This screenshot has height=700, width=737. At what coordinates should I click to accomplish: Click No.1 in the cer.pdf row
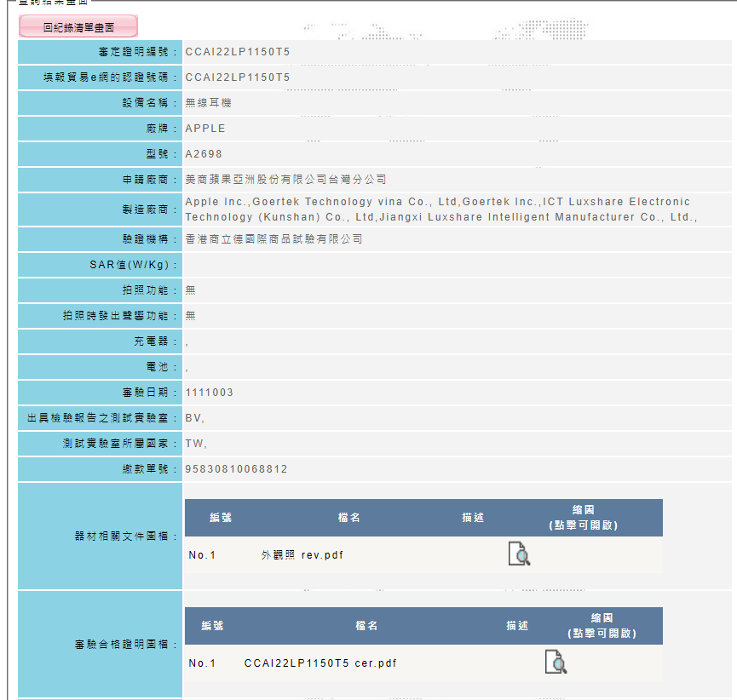point(202,663)
